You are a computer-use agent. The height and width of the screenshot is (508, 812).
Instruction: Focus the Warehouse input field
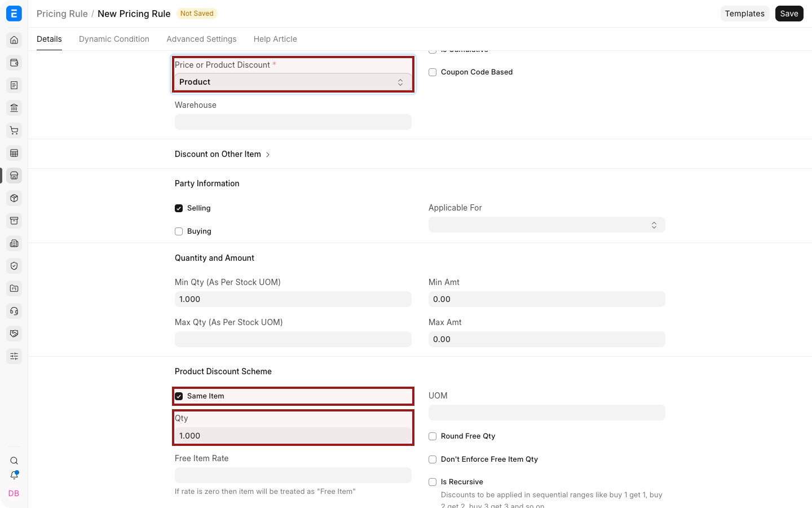tap(293, 122)
